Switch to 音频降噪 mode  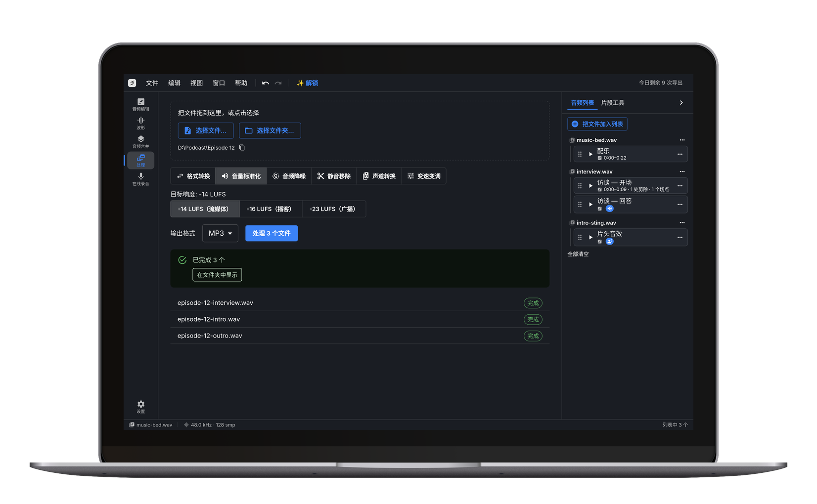click(289, 176)
